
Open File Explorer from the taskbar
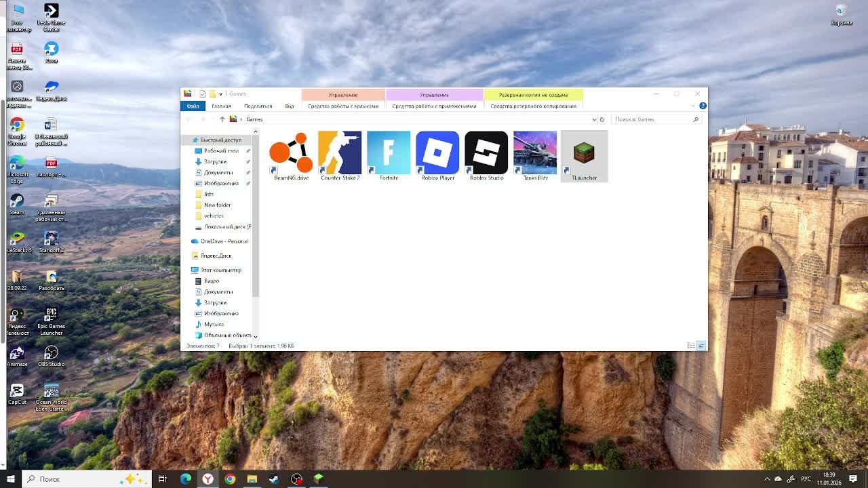coord(252,479)
